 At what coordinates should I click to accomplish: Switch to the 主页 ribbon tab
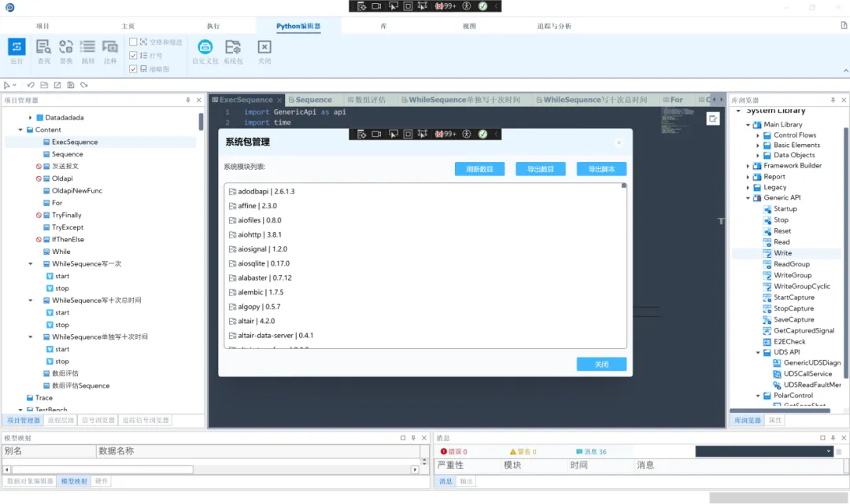[x=128, y=26]
